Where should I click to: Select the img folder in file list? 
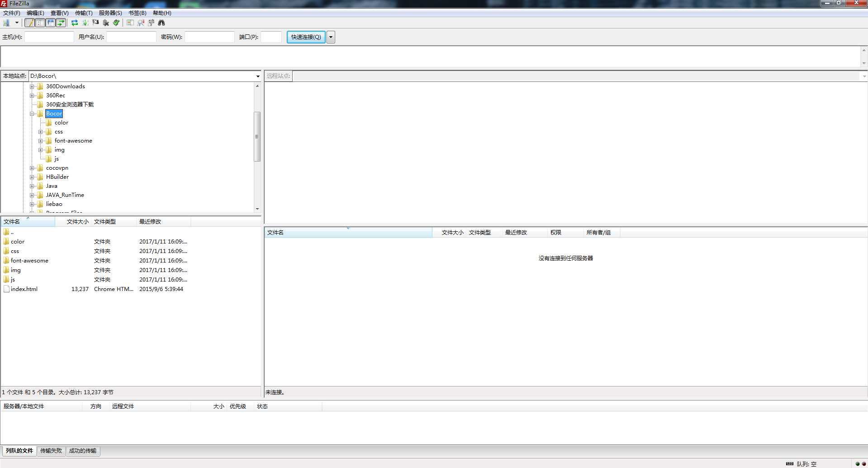pos(15,270)
